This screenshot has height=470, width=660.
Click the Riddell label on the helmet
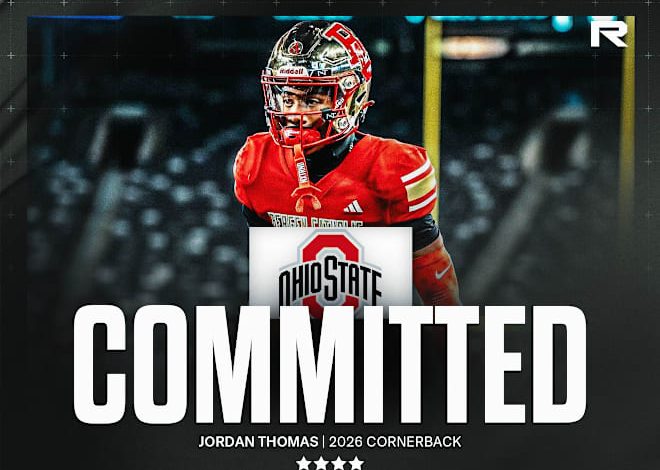pos(291,72)
